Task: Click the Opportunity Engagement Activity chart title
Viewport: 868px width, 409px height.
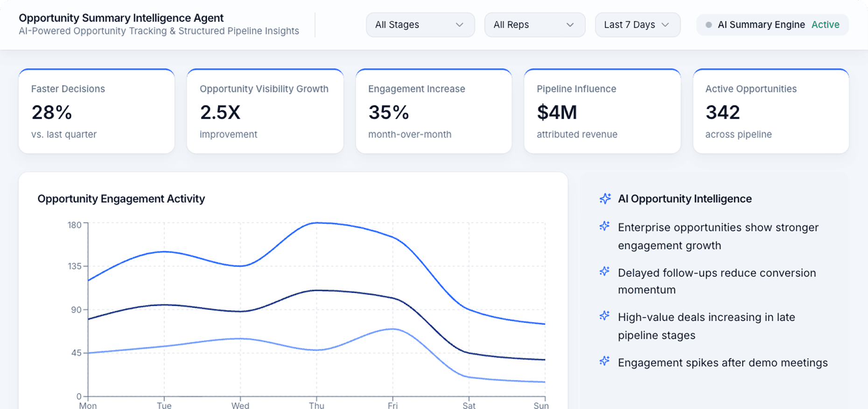Action: point(121,198)
